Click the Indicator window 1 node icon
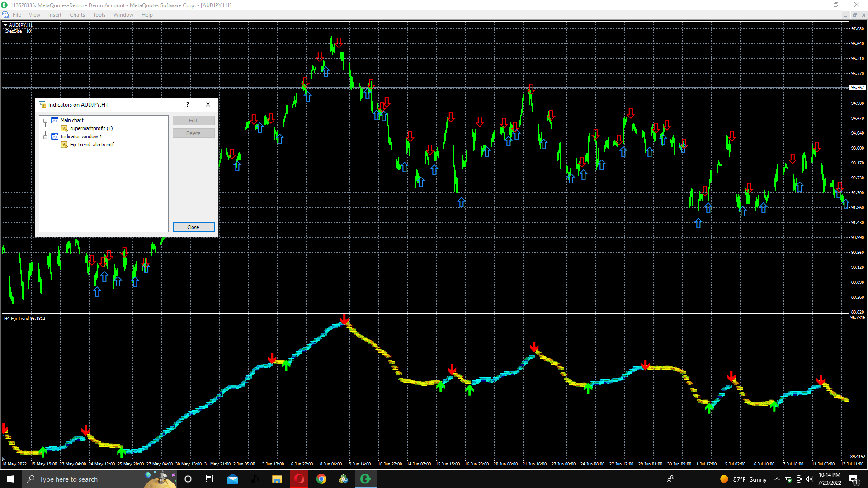 pos(55,136)
